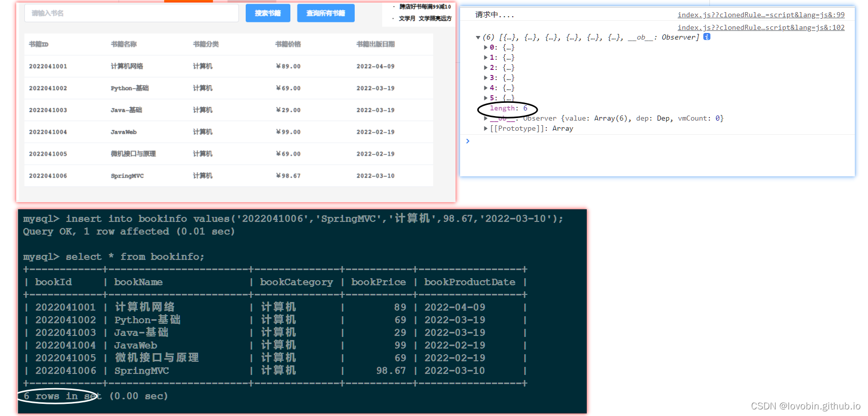The width and height of the screenshot is (868, 416).
Task: Click the 书籍名称 column header
Action: click(x=124, y=44)
